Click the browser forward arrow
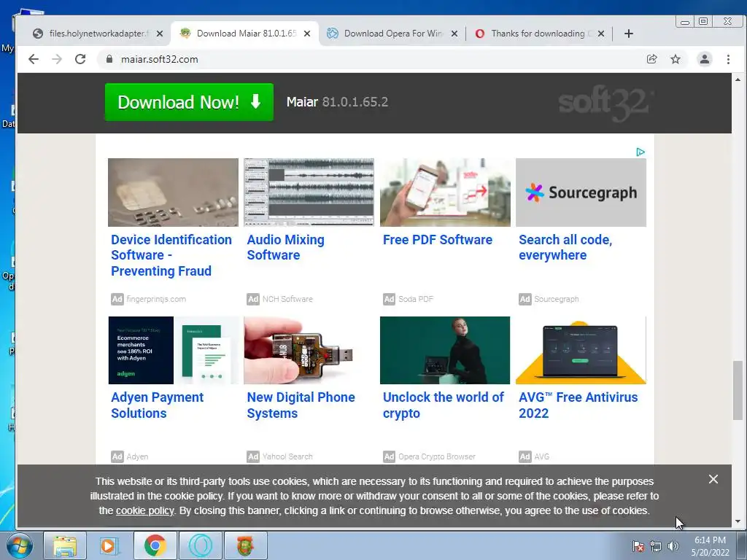The image size is (747, 560). (57, 59)
